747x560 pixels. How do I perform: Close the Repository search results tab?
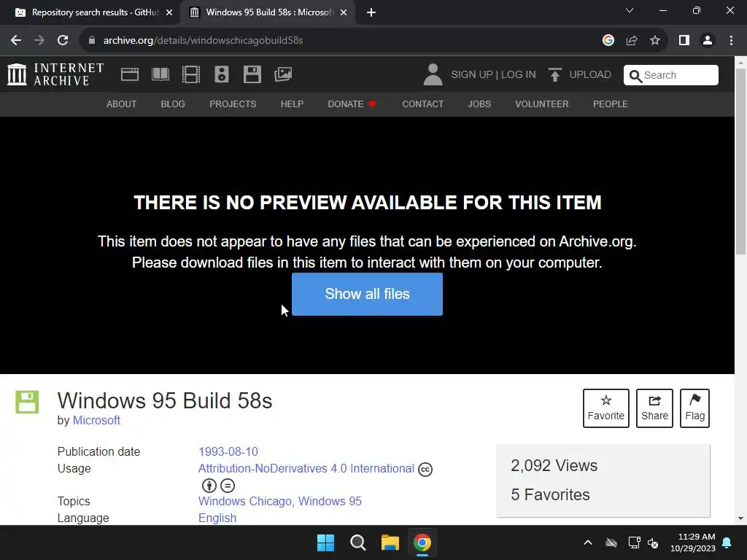point(169,12)
